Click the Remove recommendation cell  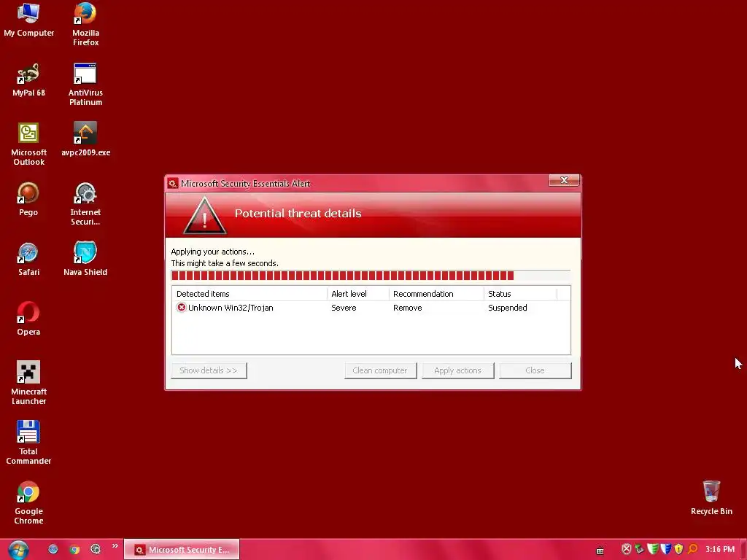point(407,308)
